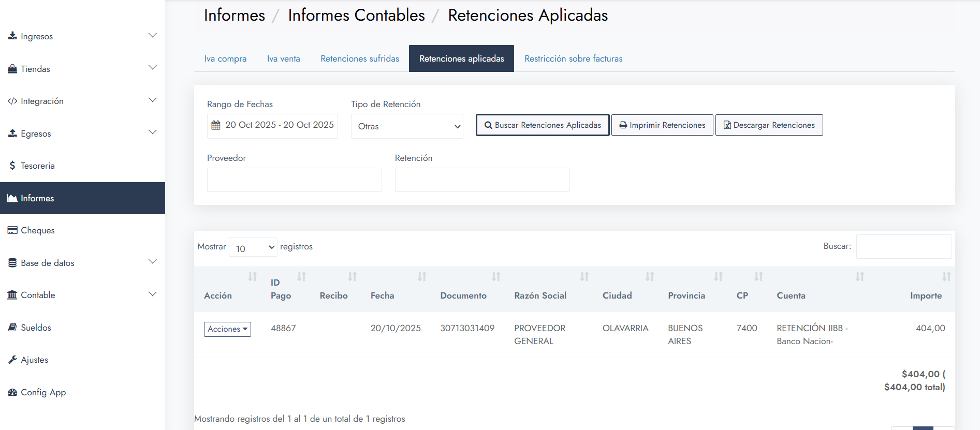
Task: Sort table by Importe column arrows
Action: pyautogui.click(x=946, y=277)
